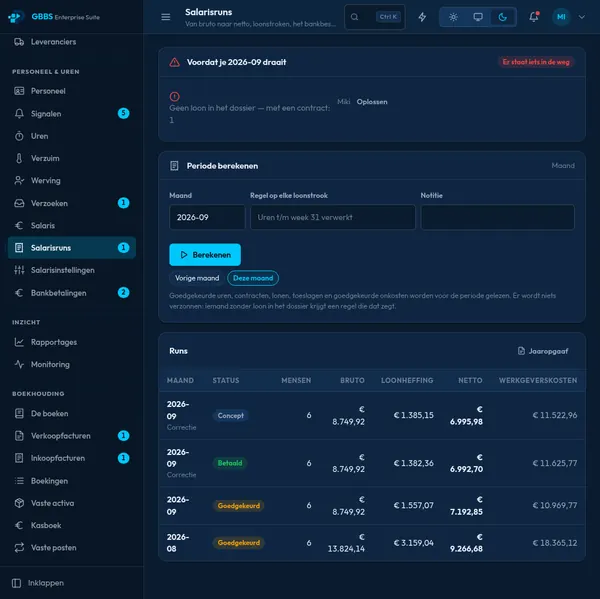The image size is (600, 599).
Task: Open Werving in the sidebar
Action: click(x=72, y=181)
